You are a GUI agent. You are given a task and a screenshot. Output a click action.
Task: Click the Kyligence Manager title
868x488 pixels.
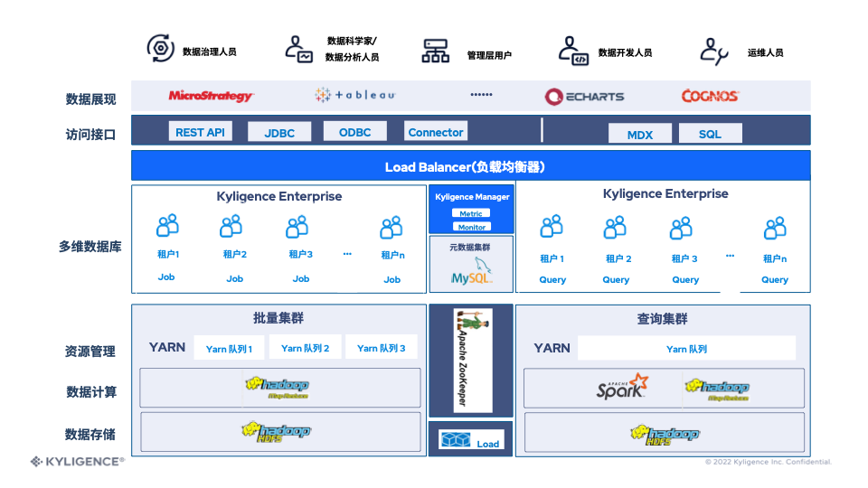coord(472,197)
